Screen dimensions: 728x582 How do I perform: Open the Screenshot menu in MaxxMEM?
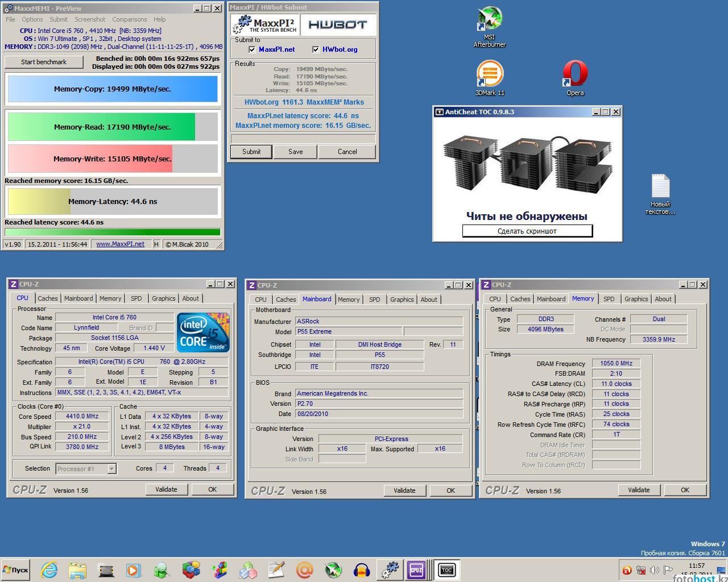point(90,19)
